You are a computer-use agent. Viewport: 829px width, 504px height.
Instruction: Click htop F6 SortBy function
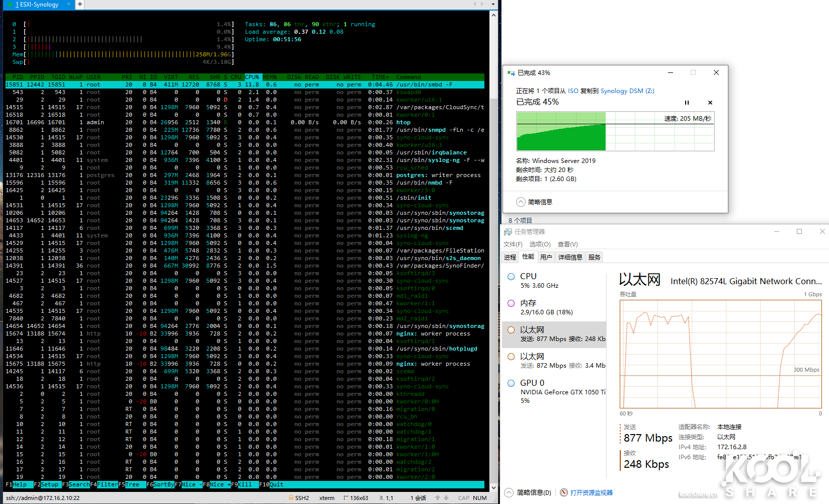[160, 484]
